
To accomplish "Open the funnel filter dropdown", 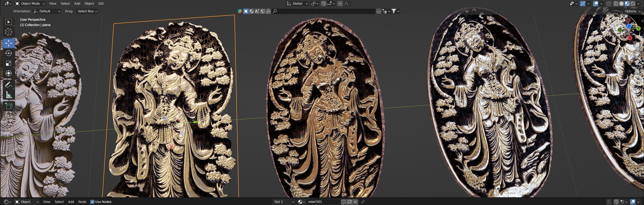I will tap(395, 11).
